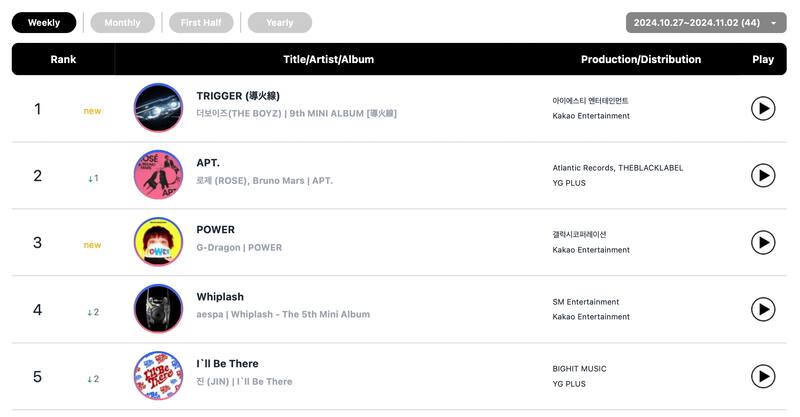This screenshot has width=800, height=417.
Task: Click the POWER album cover image
Action: tap(158, 242)
